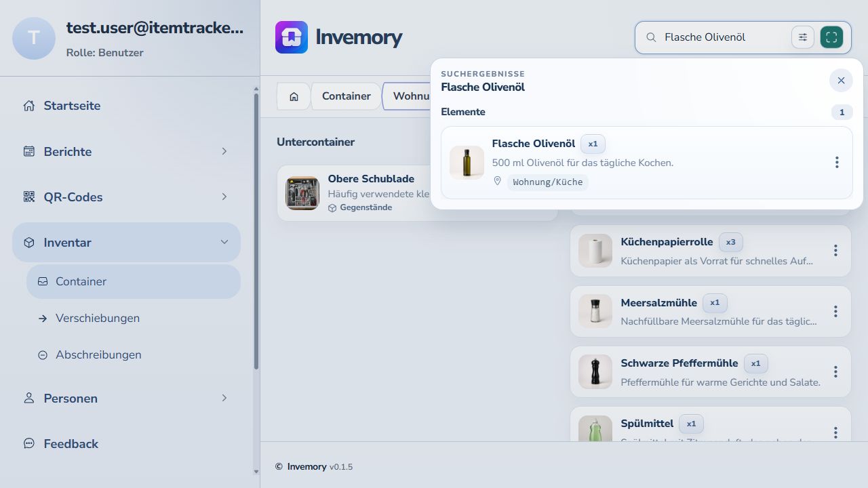Open options menu for Meersalzmühle
868x488 pixels.
point(835,311)
